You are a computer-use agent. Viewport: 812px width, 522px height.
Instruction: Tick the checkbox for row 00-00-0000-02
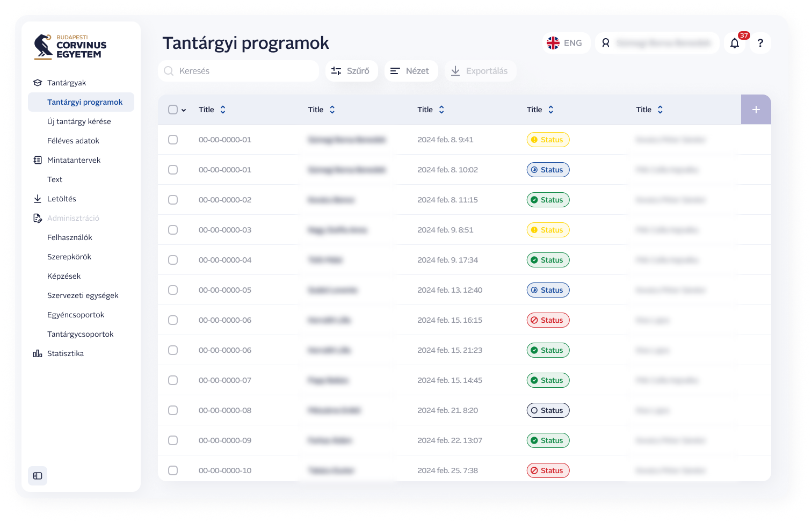click(173, 200)
